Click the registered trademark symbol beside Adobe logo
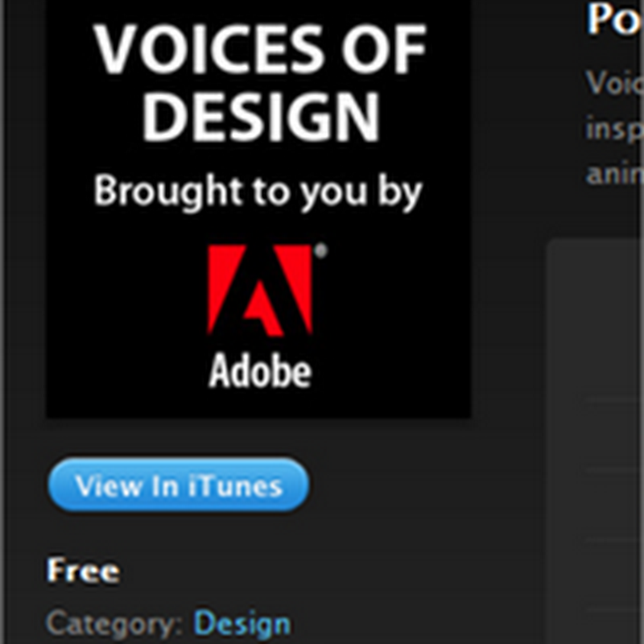Viewport: 644px width, 644px height. point(320,251)
